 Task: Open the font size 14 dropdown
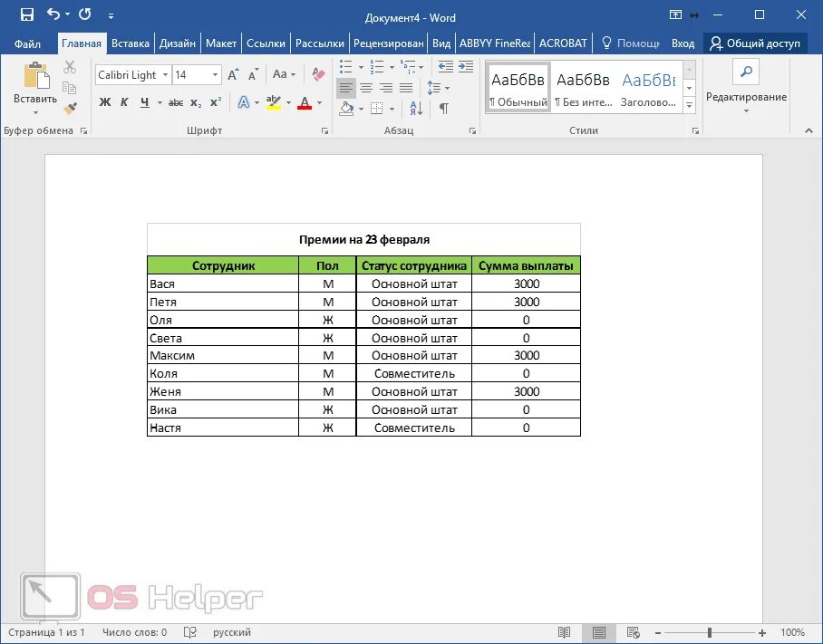coord(215,75)
